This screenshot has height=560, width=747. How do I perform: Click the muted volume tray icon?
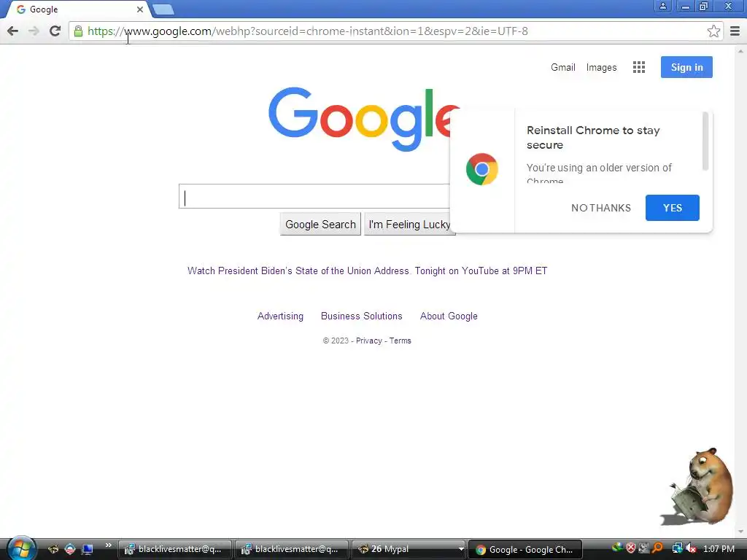pyautogui.click(x=691, y=548)
